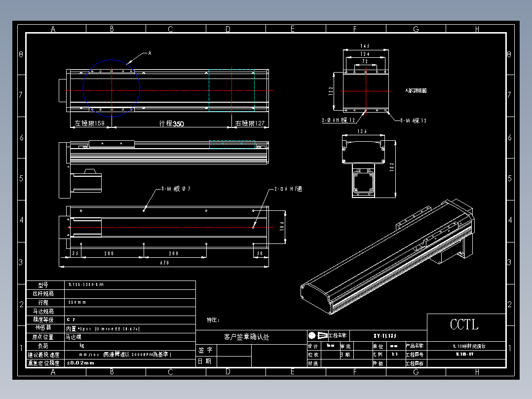This screenshot has width=532, height=399.
Task: Click the isometric 3D view of the slide
Action: point(387,257)
